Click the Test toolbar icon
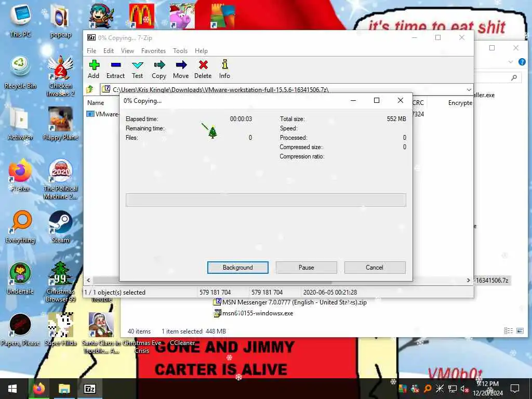532x399 pixels. click(137, 69)
